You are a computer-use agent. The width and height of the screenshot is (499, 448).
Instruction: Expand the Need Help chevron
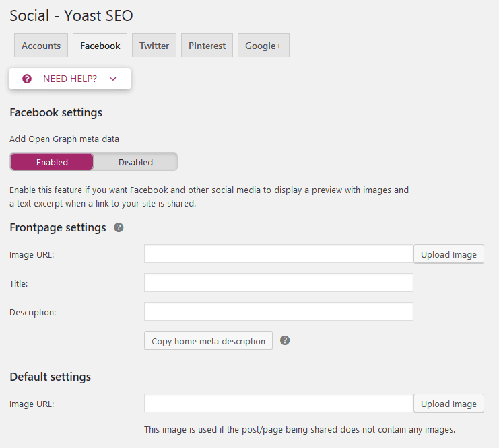pos(113,79)
